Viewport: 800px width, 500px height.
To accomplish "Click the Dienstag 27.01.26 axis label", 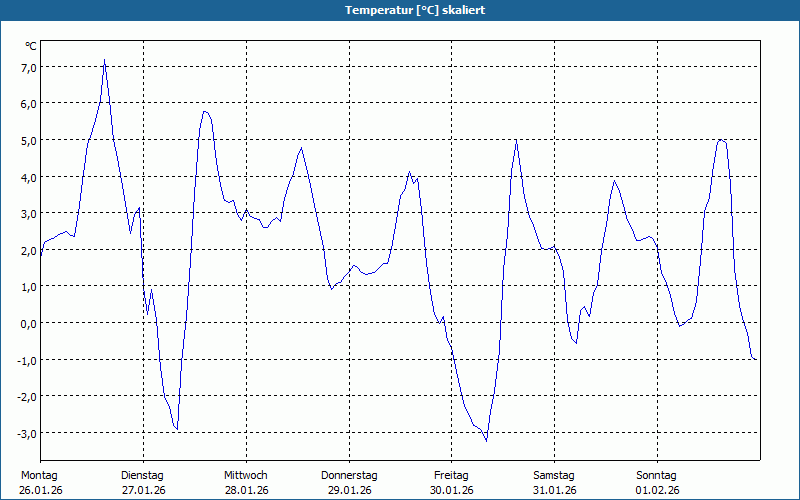I will click(x=143, y=483).
